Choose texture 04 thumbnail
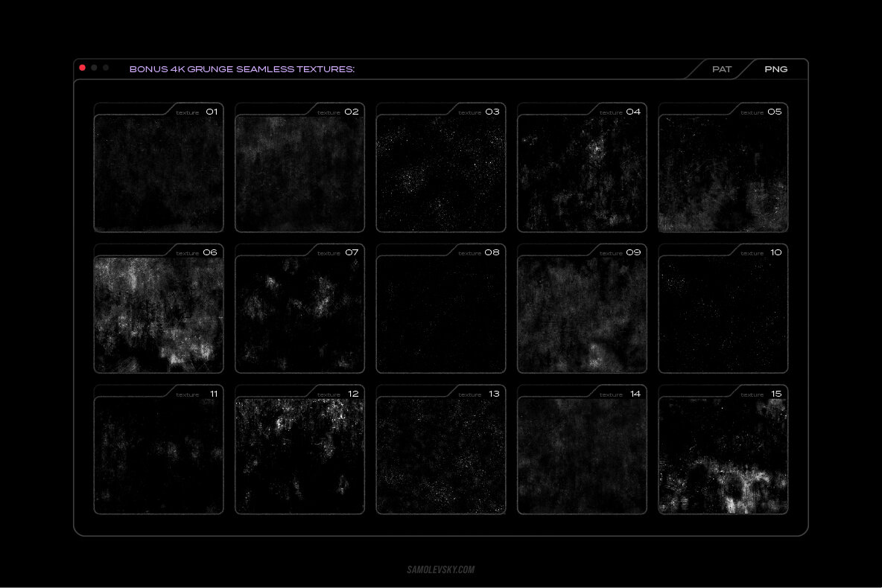 [x=582, y=173]
